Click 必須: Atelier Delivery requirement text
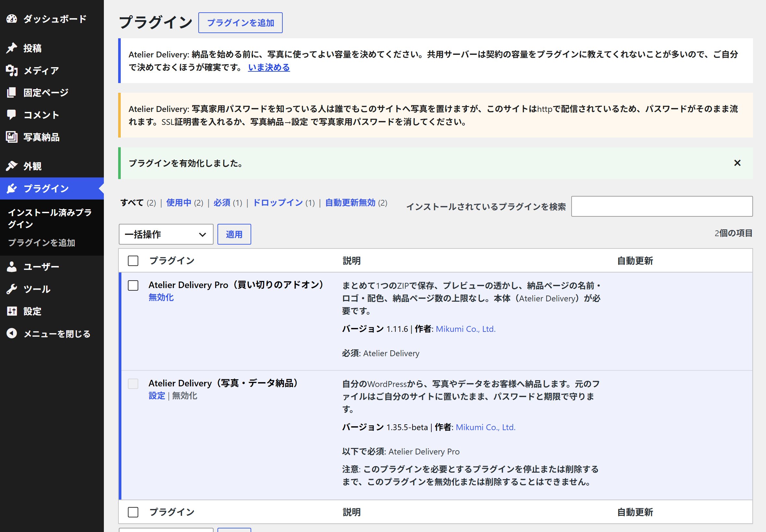The width and height of the screenshot is (766, 532). pos(380,353)
